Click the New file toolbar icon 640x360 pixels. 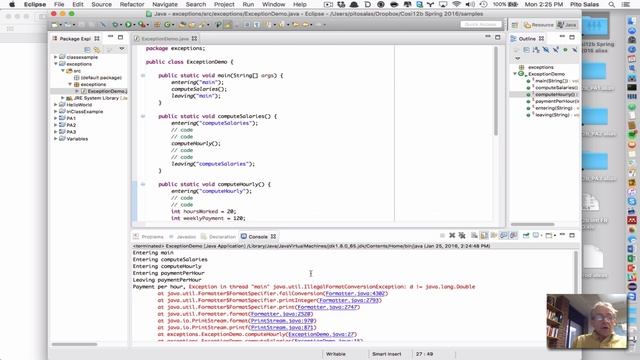[x=54, y=24]
